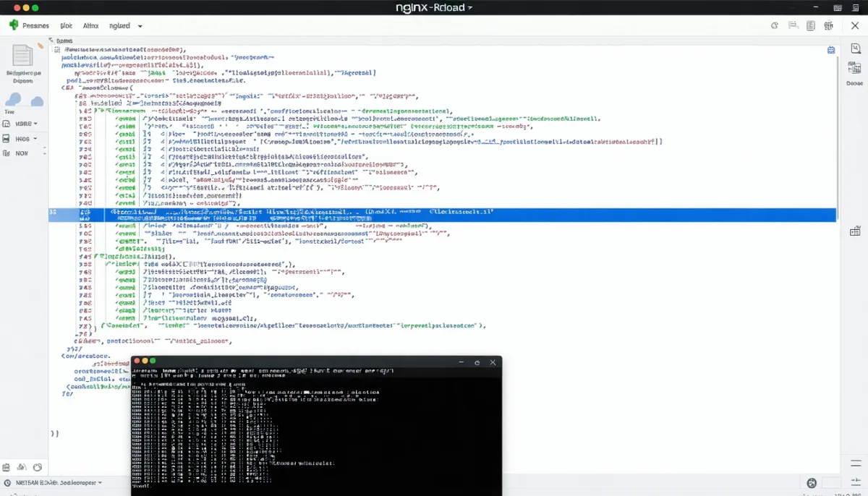
Task: Click the lines icon at the far bottom right
Action: [856, 483]
